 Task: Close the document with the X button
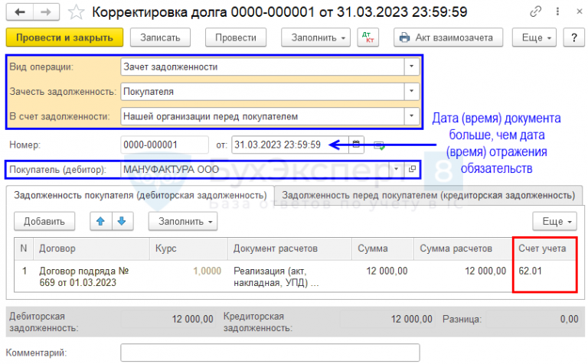(x=580, y=12)
